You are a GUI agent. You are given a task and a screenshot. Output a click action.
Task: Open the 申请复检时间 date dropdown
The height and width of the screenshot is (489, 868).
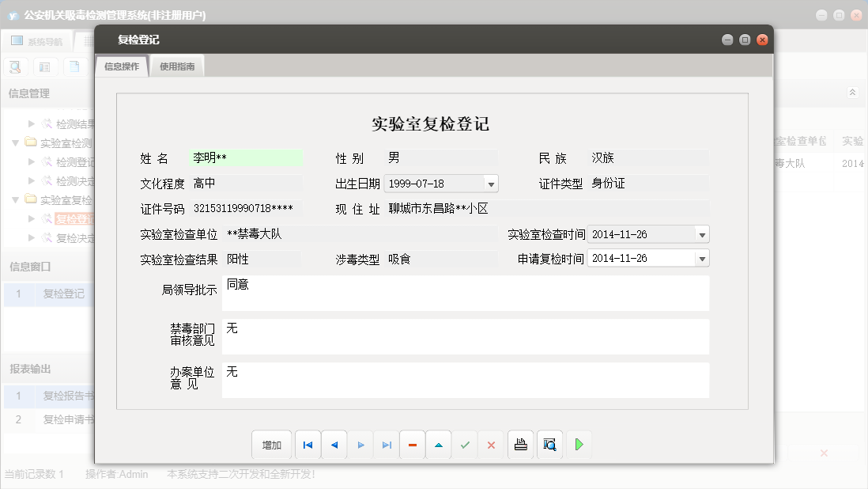[701, 259]
